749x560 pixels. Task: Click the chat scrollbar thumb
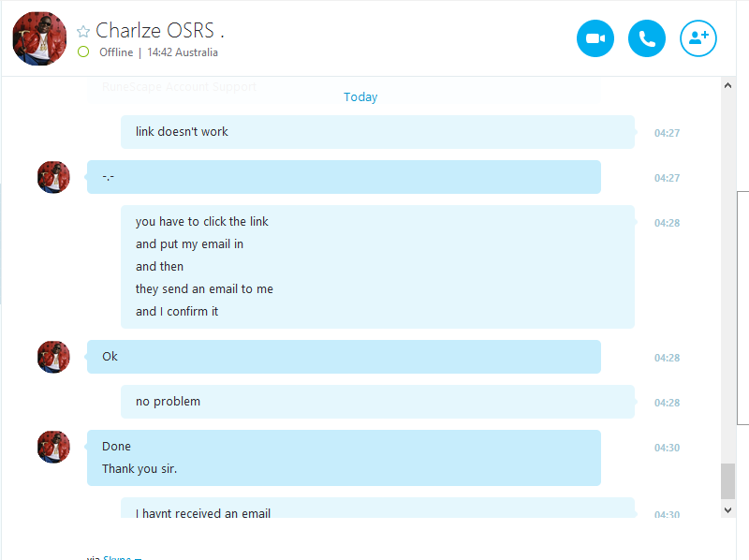coord(727,481)
